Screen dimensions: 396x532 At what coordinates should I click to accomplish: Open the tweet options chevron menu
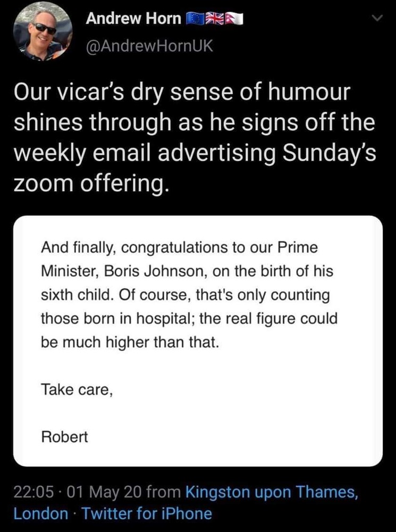point(376,20)
